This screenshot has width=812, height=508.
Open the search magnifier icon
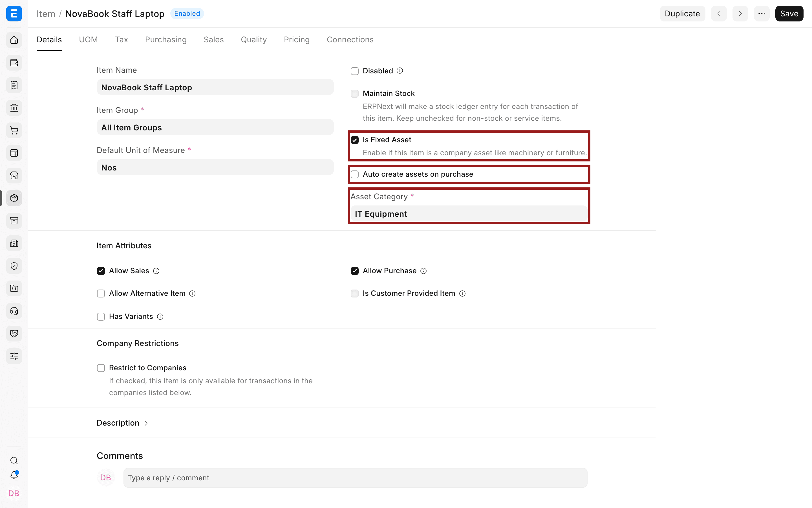tap(14, 461)
